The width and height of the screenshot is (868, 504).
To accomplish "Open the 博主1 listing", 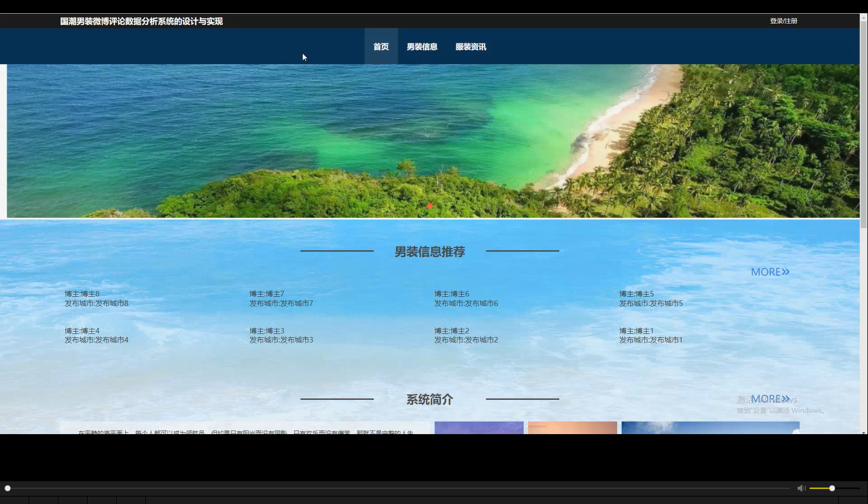I will point(650,335).
